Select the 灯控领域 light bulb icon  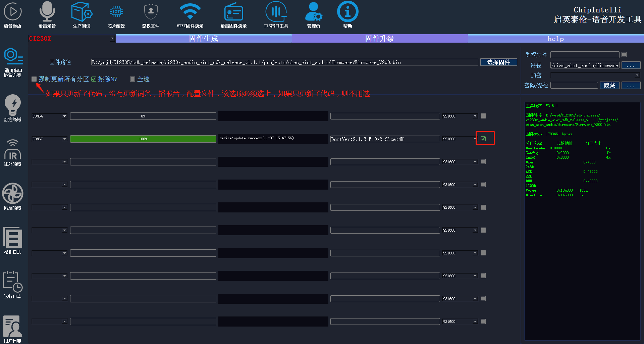(x=13, y=108)
